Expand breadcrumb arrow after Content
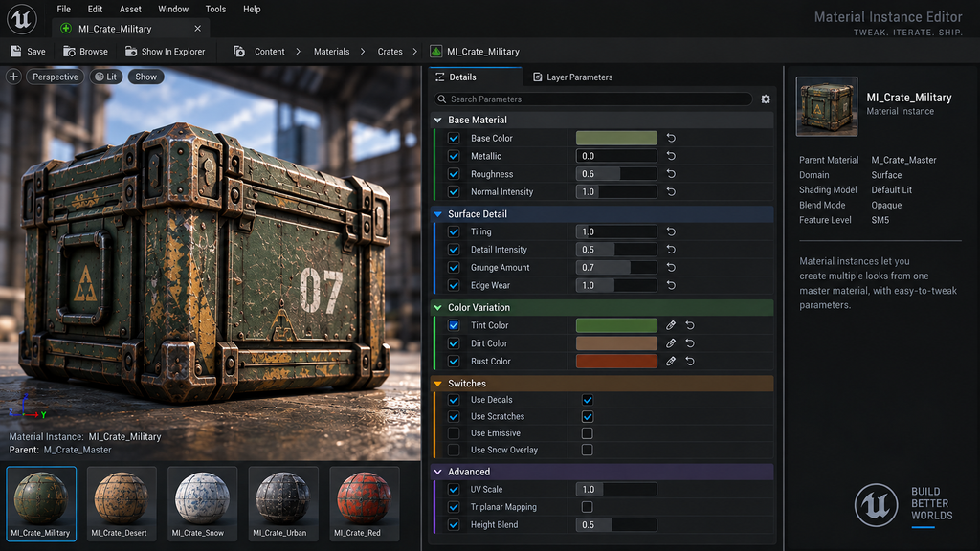This screenshot has width=980, height=551. pyautogui.click(x=299, y=52)
